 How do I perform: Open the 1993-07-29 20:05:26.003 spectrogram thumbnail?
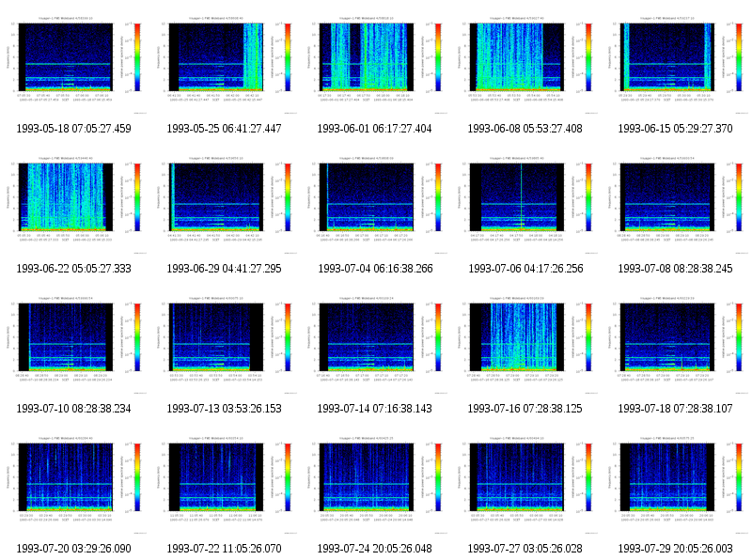coord(675,485)
